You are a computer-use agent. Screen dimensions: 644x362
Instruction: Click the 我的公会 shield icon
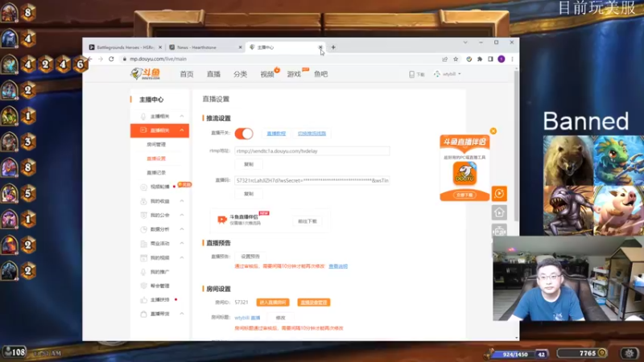point(143,215)
